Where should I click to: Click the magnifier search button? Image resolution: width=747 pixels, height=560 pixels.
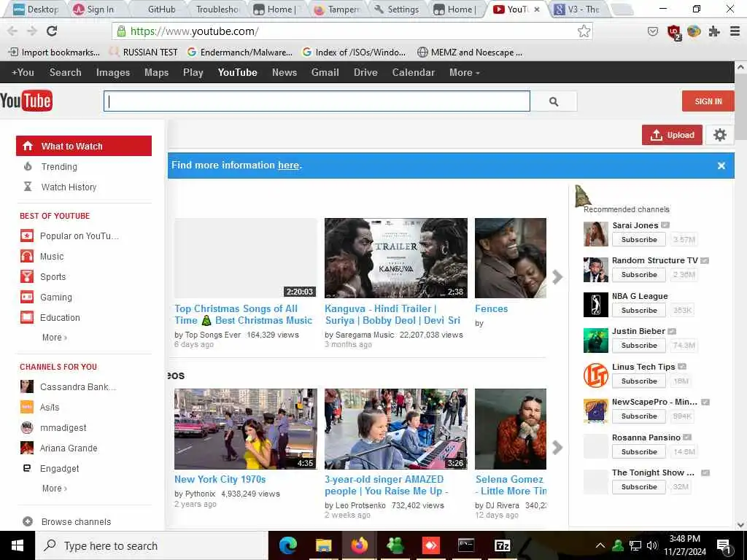point(554,101)
